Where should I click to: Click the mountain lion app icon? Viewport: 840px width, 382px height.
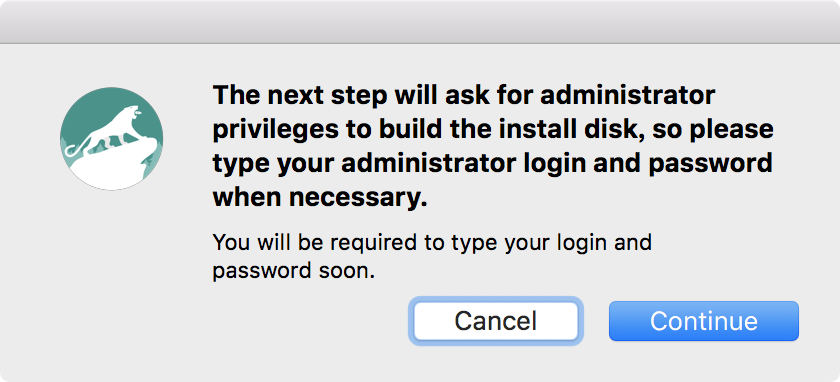point(111,138)
